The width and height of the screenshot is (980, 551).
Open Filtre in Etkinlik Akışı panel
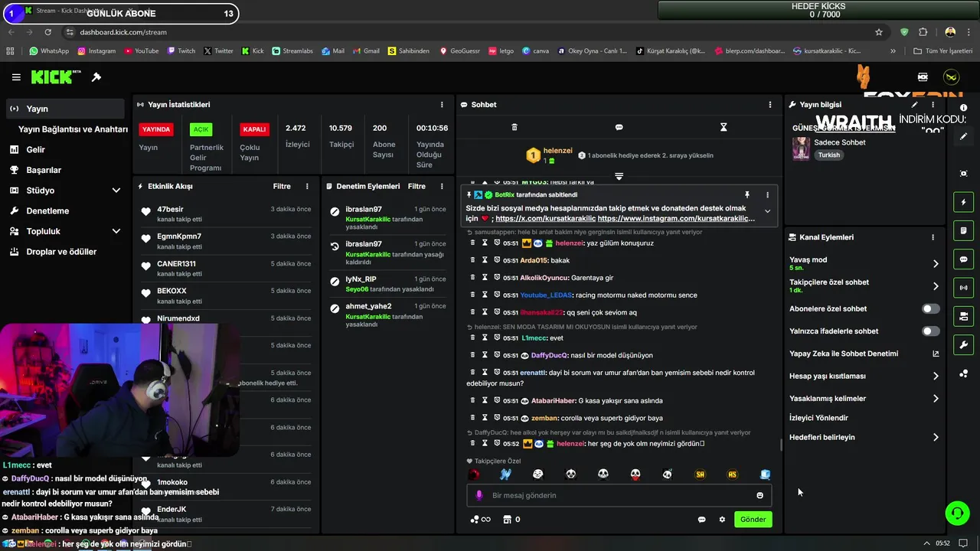click(282, 186)
